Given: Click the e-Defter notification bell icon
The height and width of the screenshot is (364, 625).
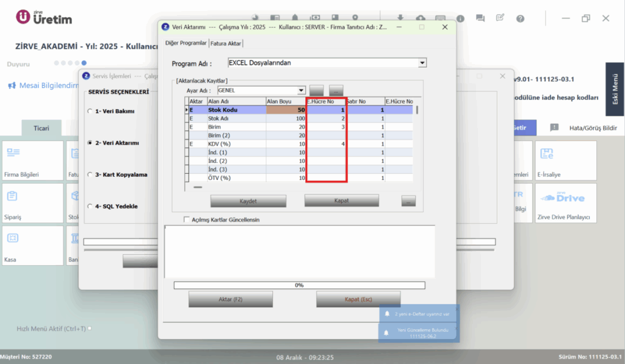Looking at the screenshot, I should coord(386,314).
